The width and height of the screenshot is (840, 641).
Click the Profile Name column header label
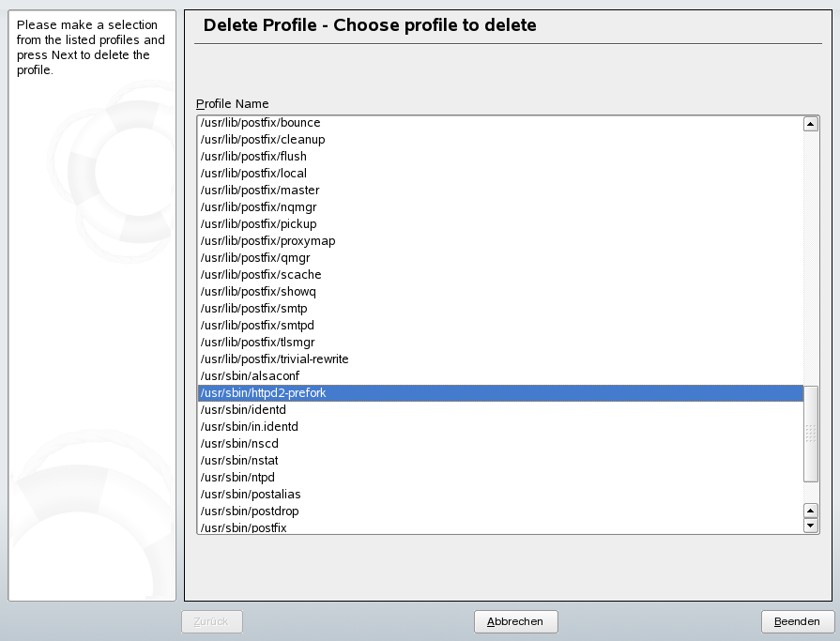click(231, 103)
